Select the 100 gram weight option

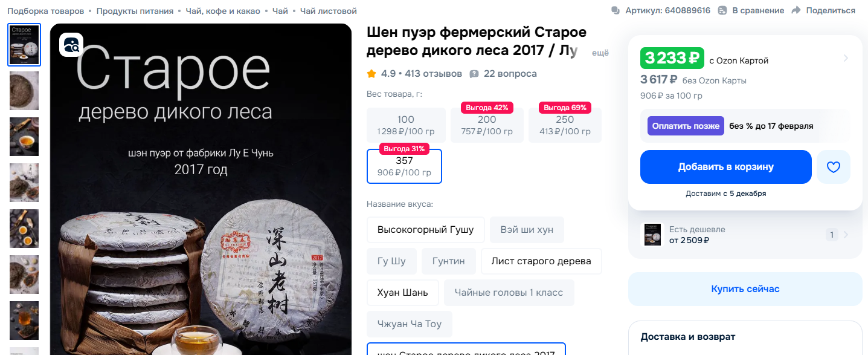pos(406,125)
